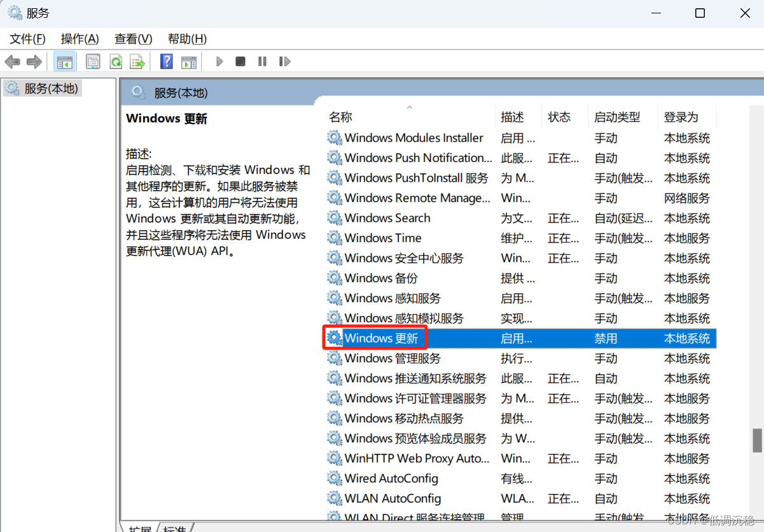Select the Windows Push Notification service

[521, 158]
